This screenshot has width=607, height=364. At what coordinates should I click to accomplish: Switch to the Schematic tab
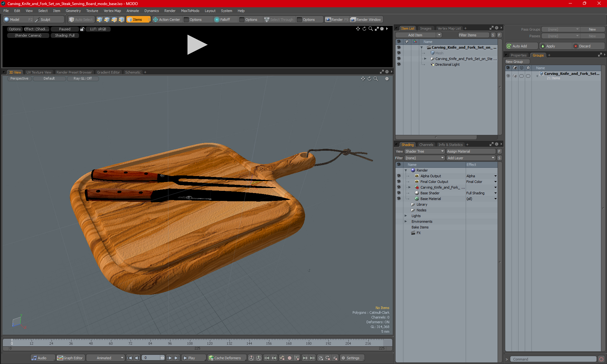click(x=133, y=72)
